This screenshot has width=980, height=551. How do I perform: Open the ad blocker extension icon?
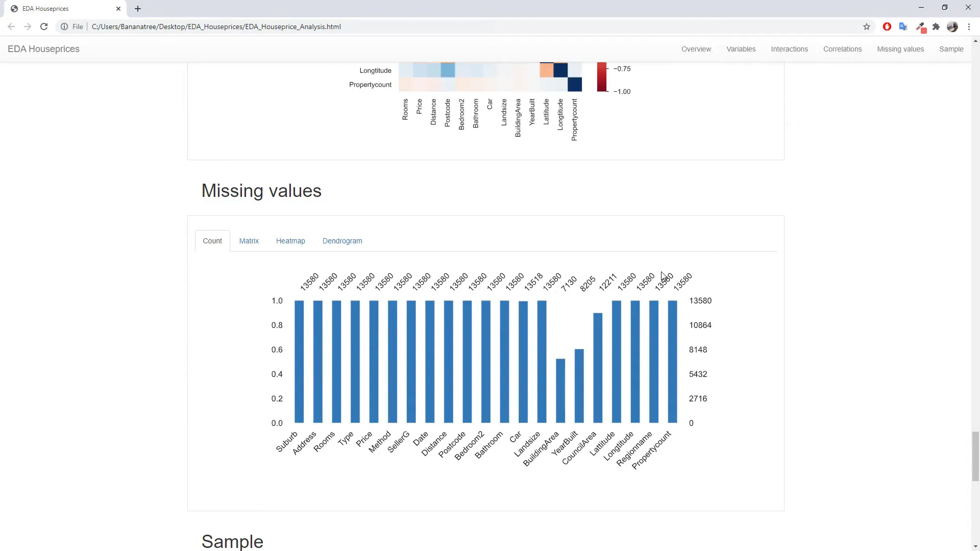point(887,27)
